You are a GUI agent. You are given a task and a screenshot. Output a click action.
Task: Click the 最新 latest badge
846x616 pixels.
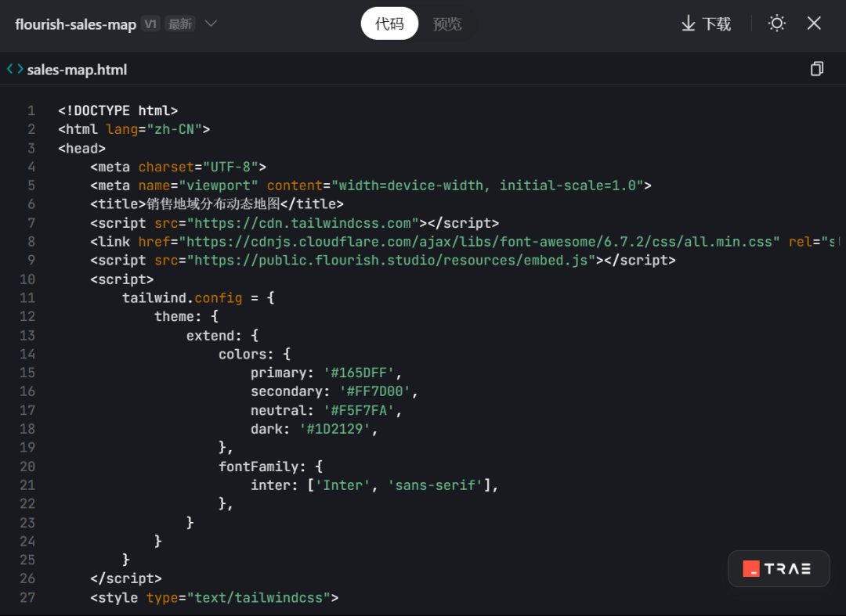point(180,23)
